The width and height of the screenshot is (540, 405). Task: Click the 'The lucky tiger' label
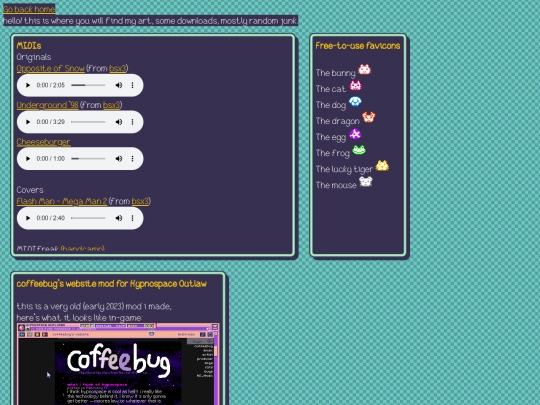(344, 169)
